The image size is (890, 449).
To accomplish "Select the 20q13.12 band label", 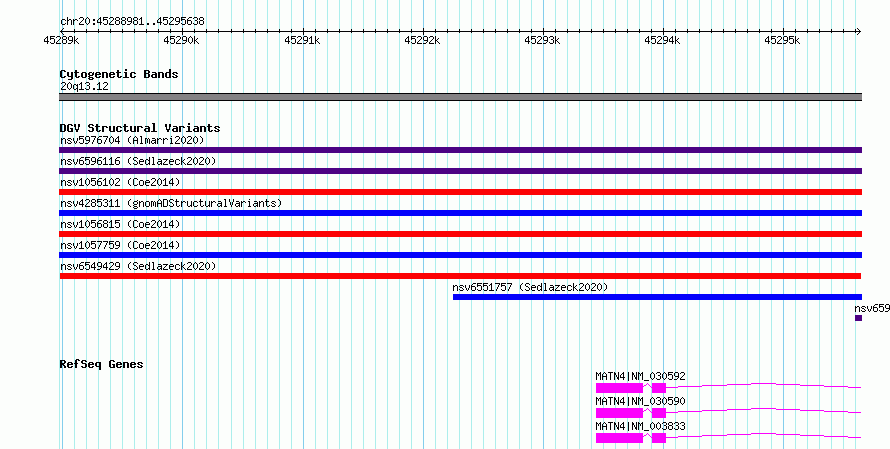I will (84, 87).
